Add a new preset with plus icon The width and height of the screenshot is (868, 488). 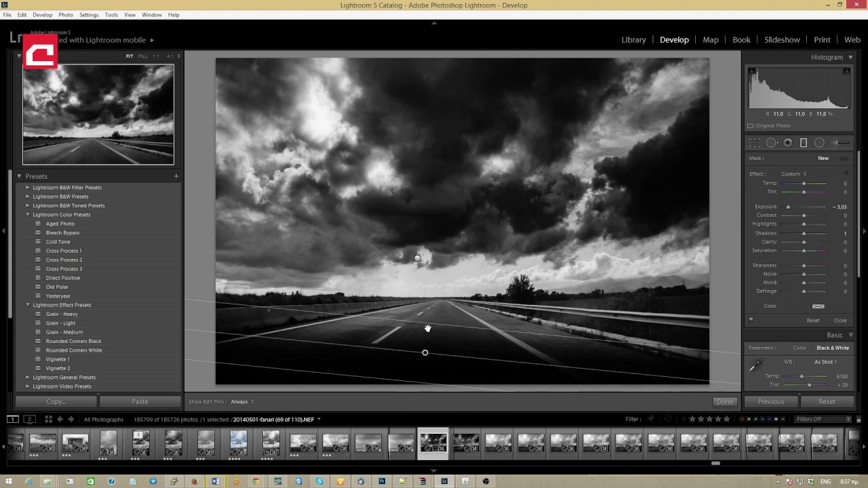176,176
